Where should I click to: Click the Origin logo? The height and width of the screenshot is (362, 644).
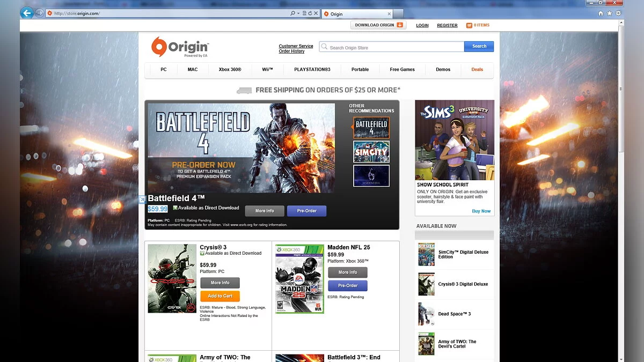pos(180,47)
